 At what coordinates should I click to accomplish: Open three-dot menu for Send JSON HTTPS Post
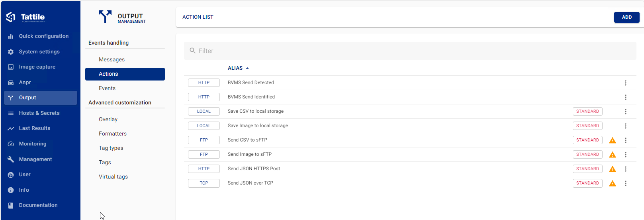(x=626, y=169)
